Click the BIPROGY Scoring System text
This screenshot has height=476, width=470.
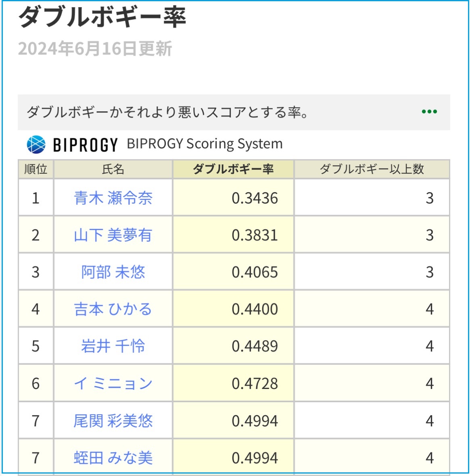tap(205, 144)
